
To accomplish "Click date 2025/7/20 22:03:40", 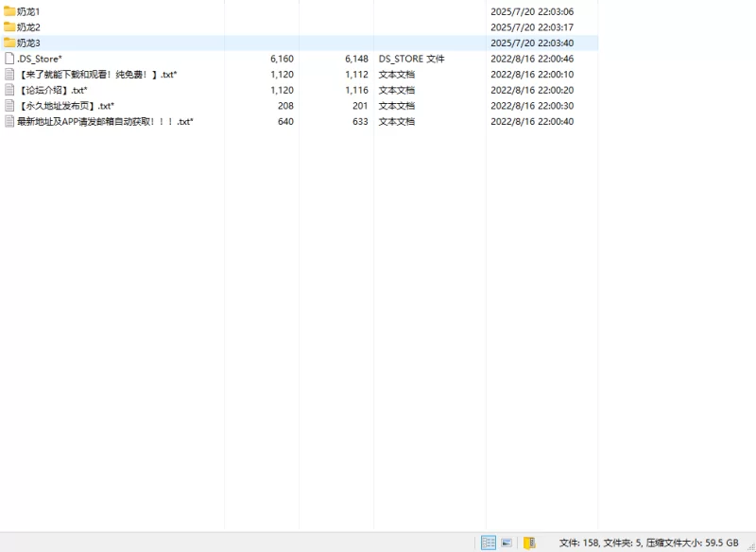I will tap(532, 43).
